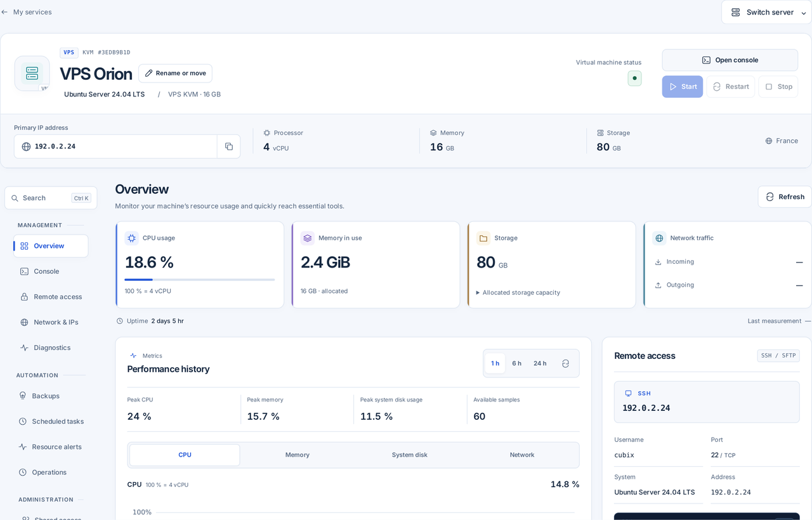This screenshot has height=520, width=812.
Task: Click the SSH monitor icon
Action: tap(628, 393)
